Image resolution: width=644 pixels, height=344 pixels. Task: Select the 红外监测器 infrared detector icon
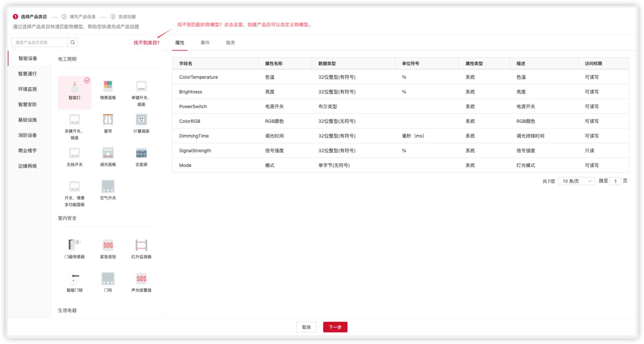(x=141, y=246)
